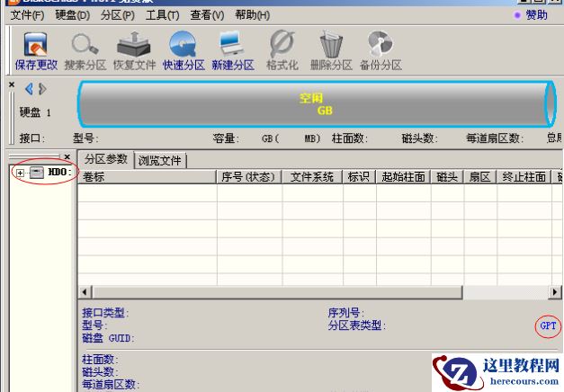Click the 删除分区 delete partition icon
Image resolution: width=564 pixels, height=392 pixels.
pyautogui.click(x=331, y=44)
